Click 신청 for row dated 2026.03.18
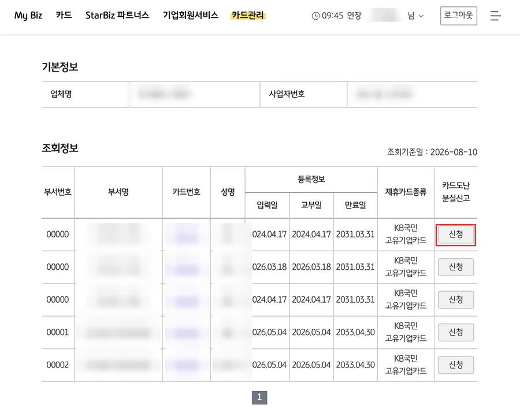Image resolution: width=520 pixels, height=420 pixels. pyautogui.click(x=456, y=267)
